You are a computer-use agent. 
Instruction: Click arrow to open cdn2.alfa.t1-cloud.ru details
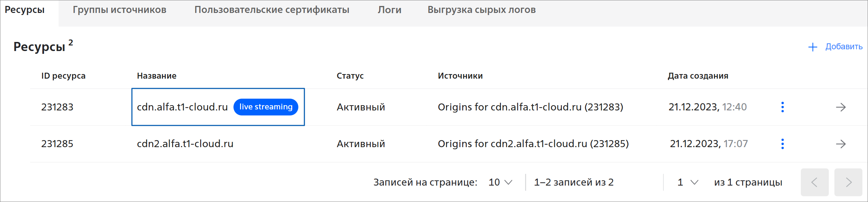(841, 144)
